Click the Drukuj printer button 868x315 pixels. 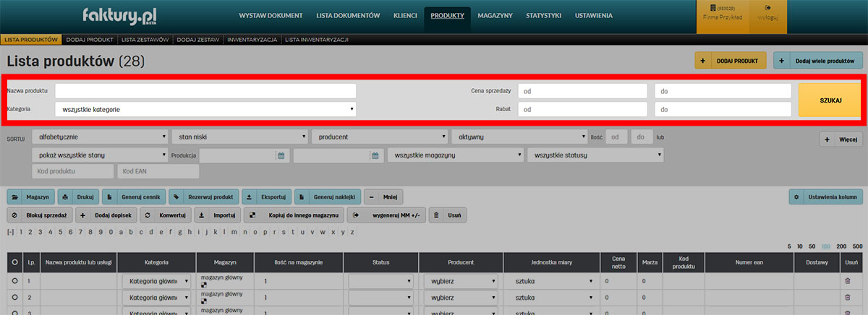pyautogui.click(x=75, y=197)
